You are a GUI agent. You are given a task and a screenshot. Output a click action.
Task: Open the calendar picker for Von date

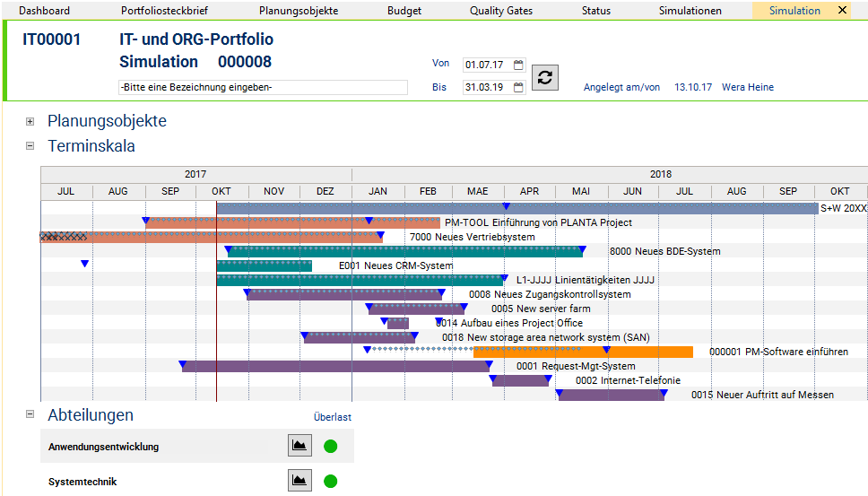pos(518,65)
